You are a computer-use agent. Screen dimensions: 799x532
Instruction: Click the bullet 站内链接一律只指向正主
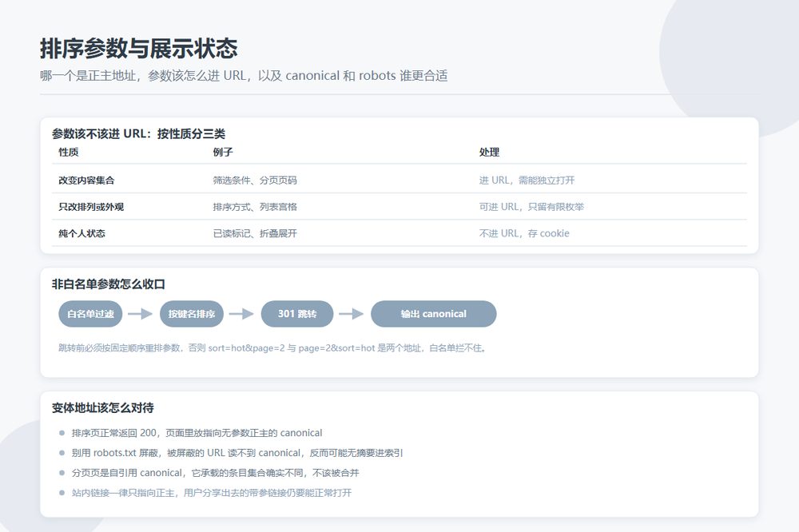coord(212,493)
